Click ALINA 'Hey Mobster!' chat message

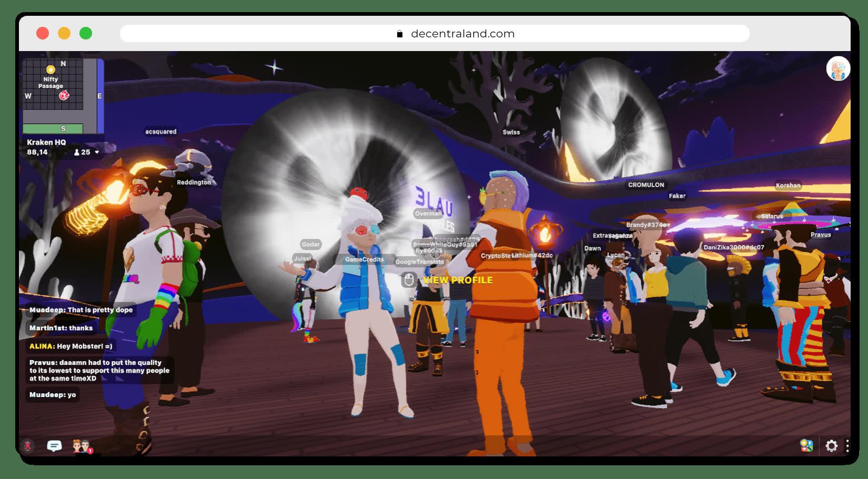point(71,346)
